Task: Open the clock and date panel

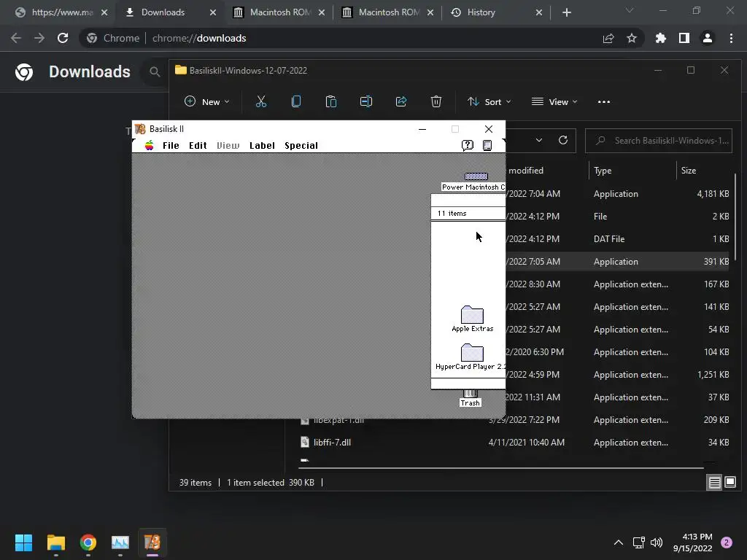Action: click(692, 542)
